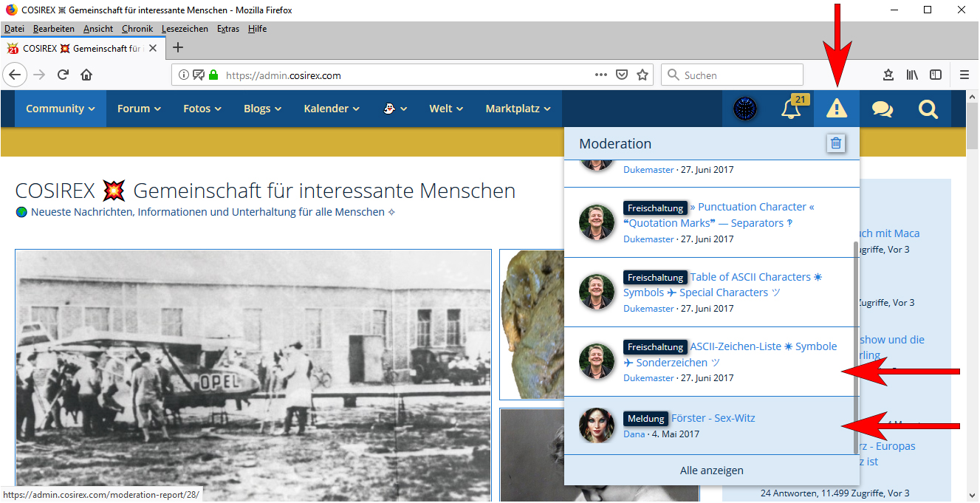Open the Lesezeichen menu
The height and width of the screenshot is (503, 980).
[185, 29]
